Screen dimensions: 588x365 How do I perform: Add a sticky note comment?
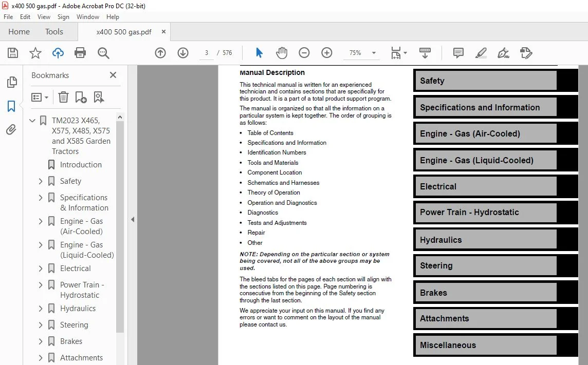click(458, 53)
